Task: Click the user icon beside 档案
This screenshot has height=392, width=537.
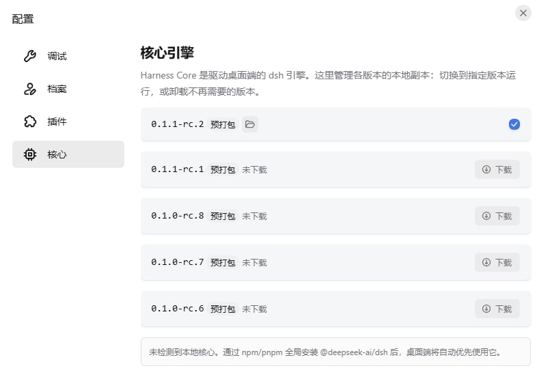Action: tap(30, 89)
